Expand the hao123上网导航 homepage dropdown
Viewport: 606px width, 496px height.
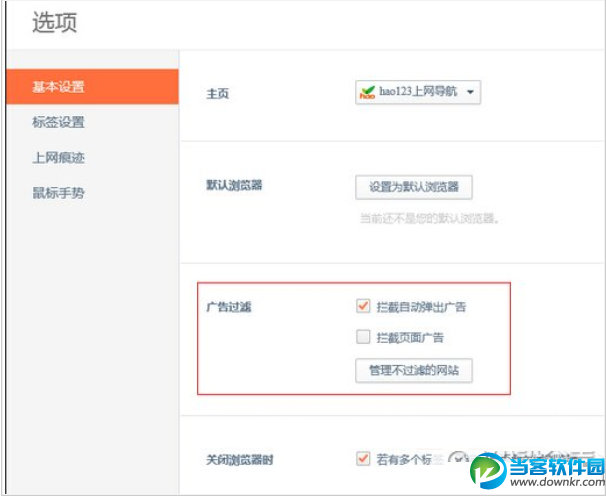[418, 92]
